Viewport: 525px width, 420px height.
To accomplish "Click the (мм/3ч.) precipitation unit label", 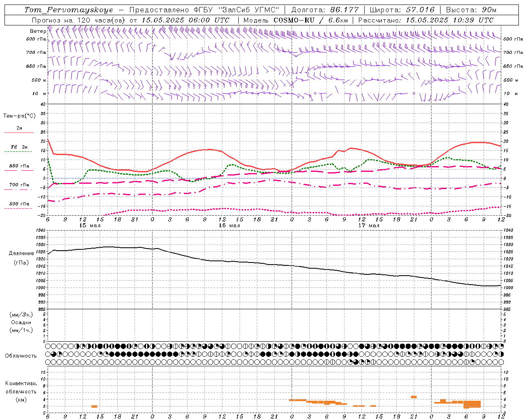I will [21, 315].
